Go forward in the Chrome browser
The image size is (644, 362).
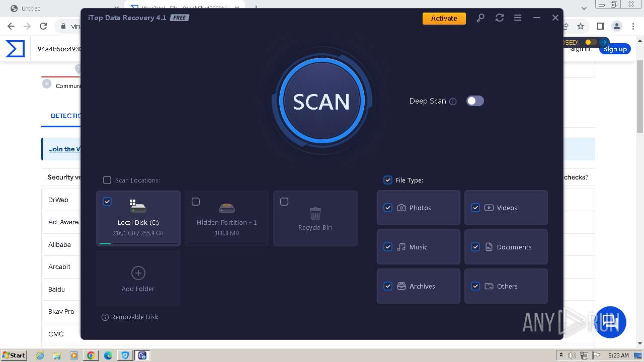[x=27, y=26]
